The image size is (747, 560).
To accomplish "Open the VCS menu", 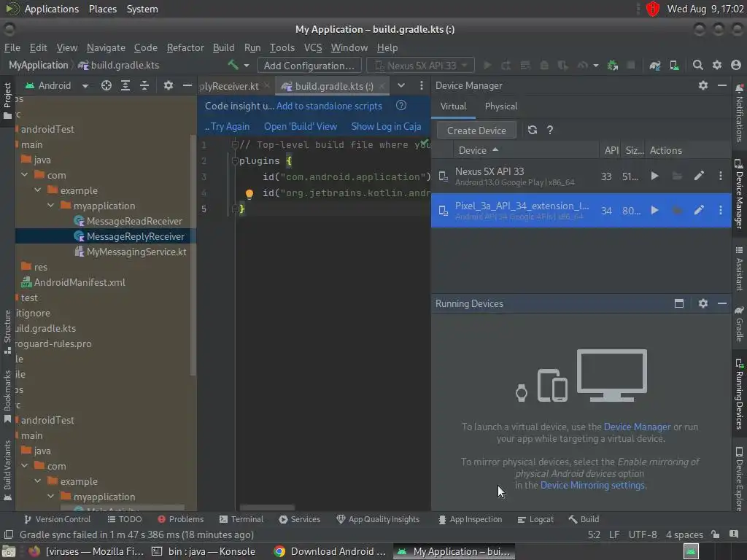I will (313, 47).
